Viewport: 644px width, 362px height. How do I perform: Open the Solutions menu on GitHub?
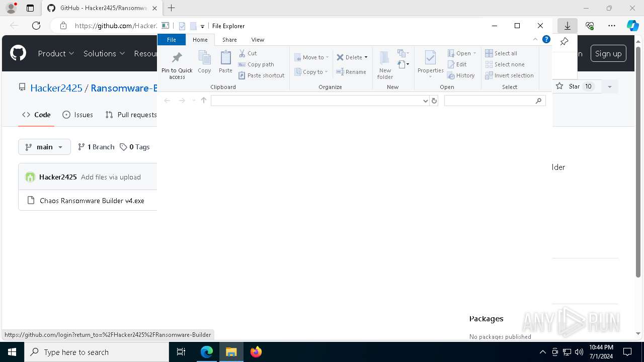coord(104,53)
